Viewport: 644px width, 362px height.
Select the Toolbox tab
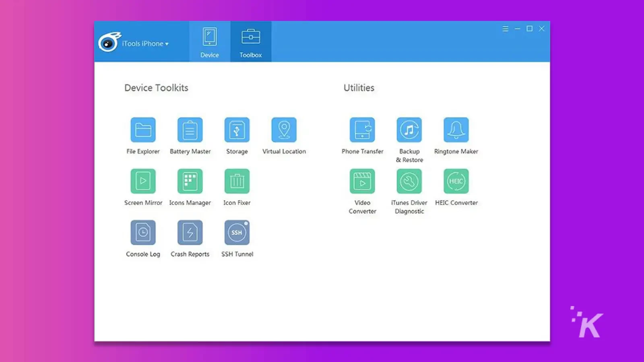point(251,42)
